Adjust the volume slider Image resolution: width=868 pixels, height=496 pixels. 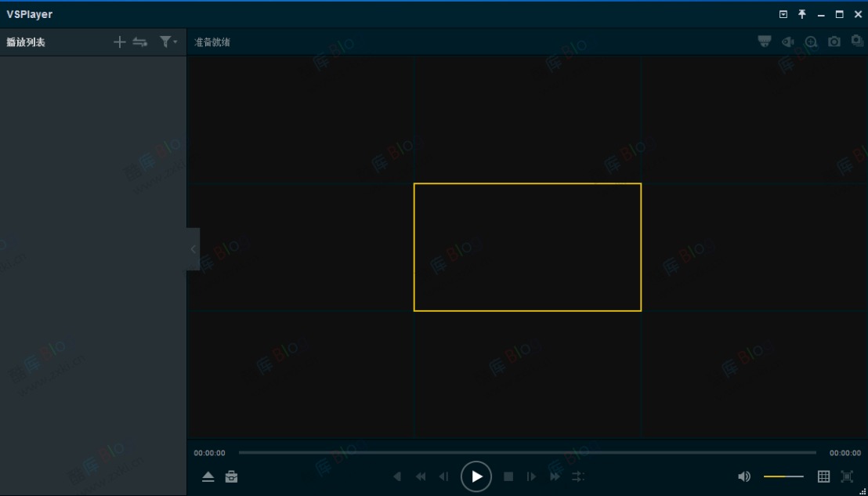(x=783, y=476)
